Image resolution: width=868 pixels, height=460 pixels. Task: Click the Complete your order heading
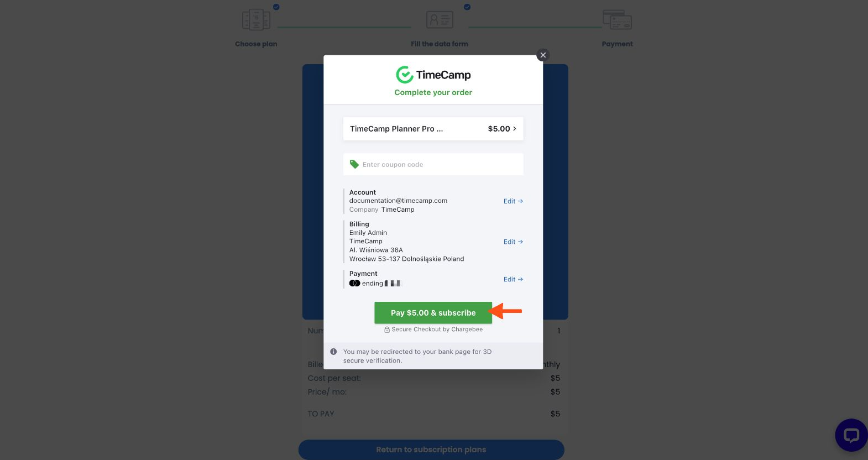433,92
